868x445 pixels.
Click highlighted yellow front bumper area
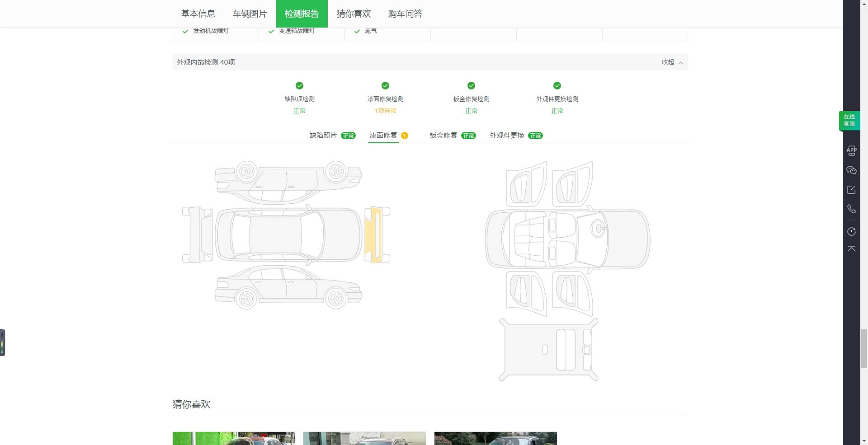click(x=372, y=235)
